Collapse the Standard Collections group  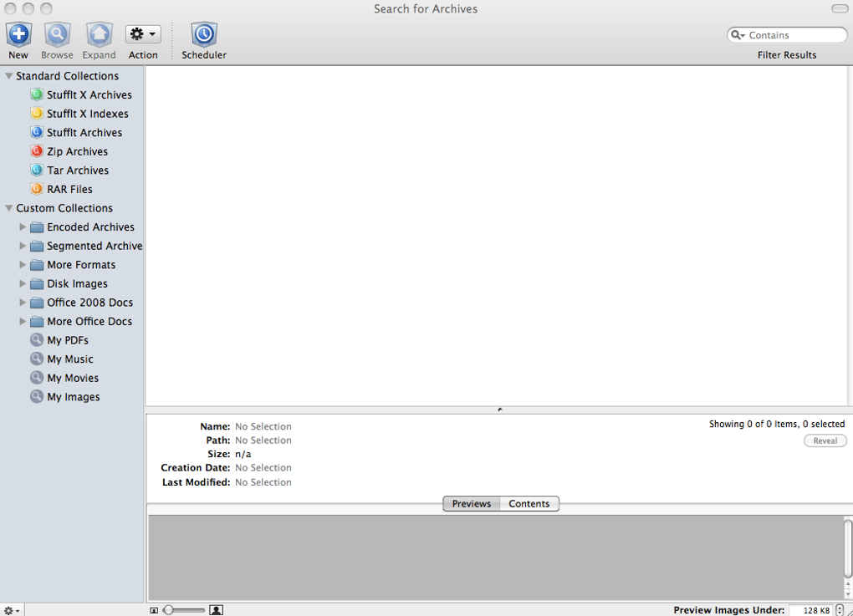coord(9,76)
